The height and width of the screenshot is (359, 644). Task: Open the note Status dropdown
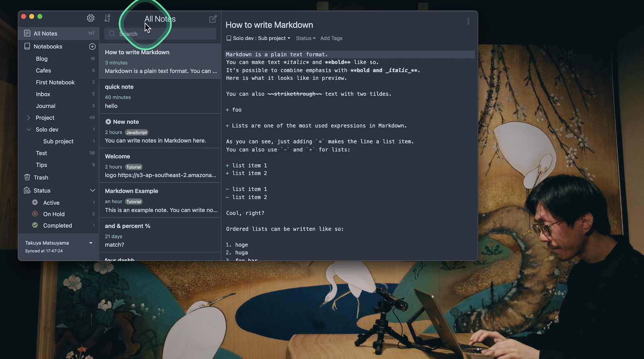point(305,38)
